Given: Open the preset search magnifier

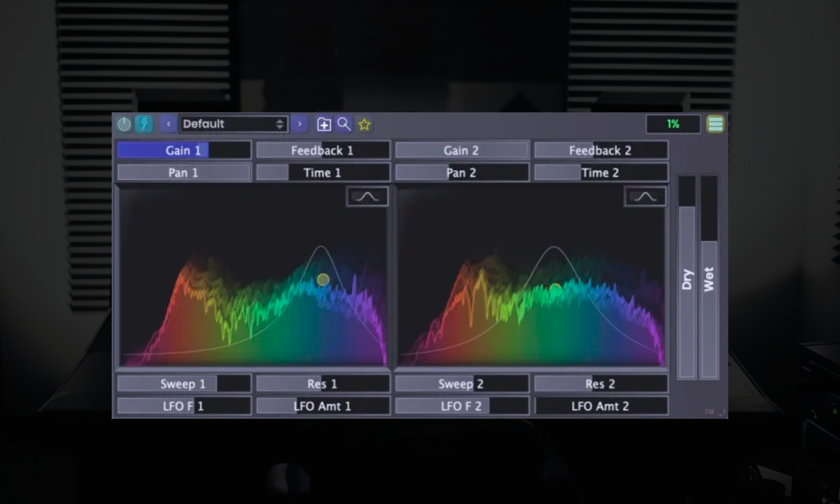Looking at the screenshot, I should tap(344, 124).
